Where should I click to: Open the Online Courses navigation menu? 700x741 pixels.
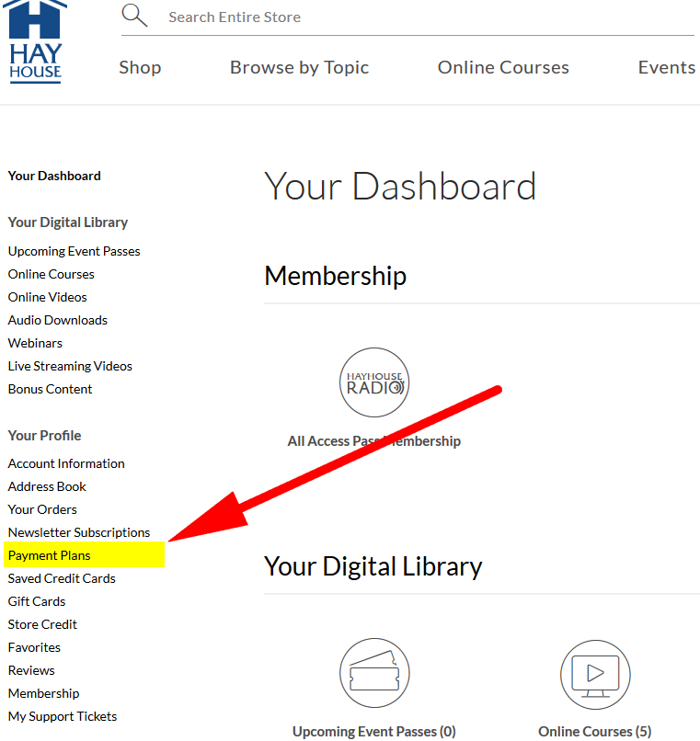[503, 68]
